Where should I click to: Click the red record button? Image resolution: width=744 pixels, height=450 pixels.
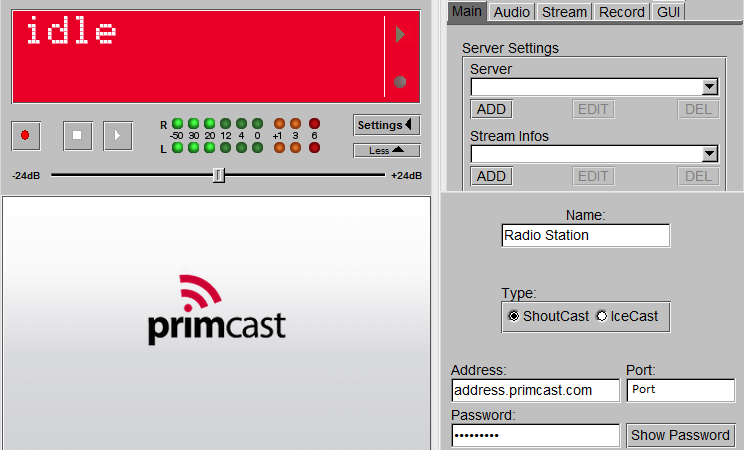click(x=26, y=136)
